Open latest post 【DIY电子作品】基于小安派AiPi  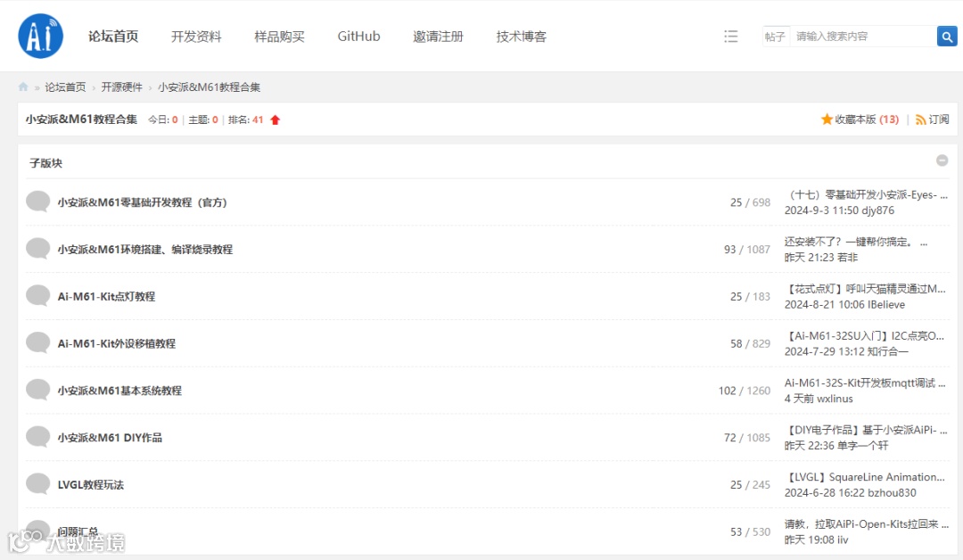[x=866, y=430]
